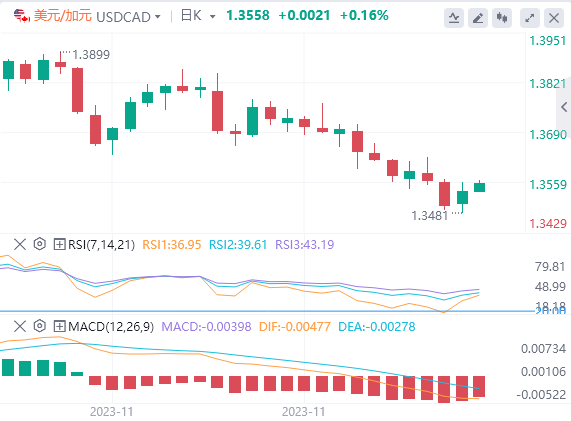Image resolution: width=571 pixels, height=421 pixels.
Task: Click the DEA:-0.00278 value
Action: pyautogui.click(x=377, y=327)
